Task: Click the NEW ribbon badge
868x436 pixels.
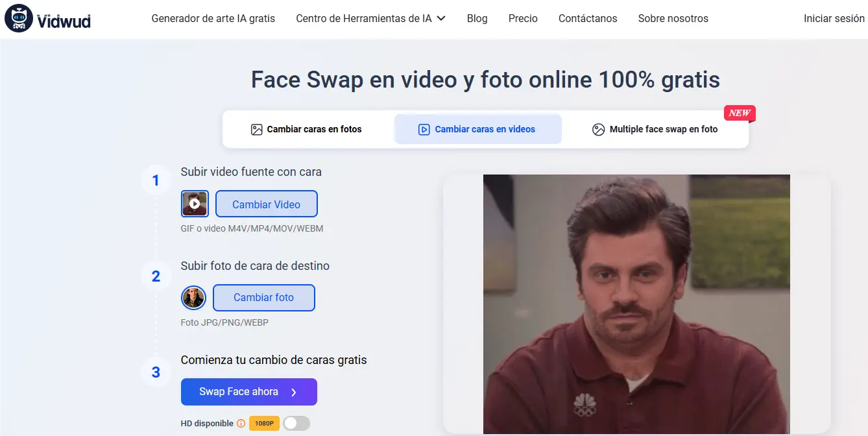Action: 739,112
